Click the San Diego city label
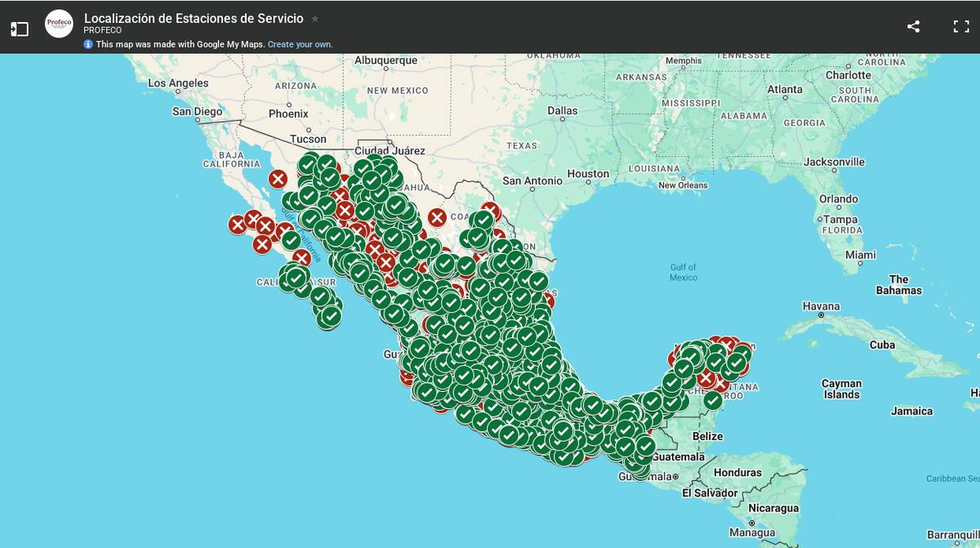 point(197,111)
